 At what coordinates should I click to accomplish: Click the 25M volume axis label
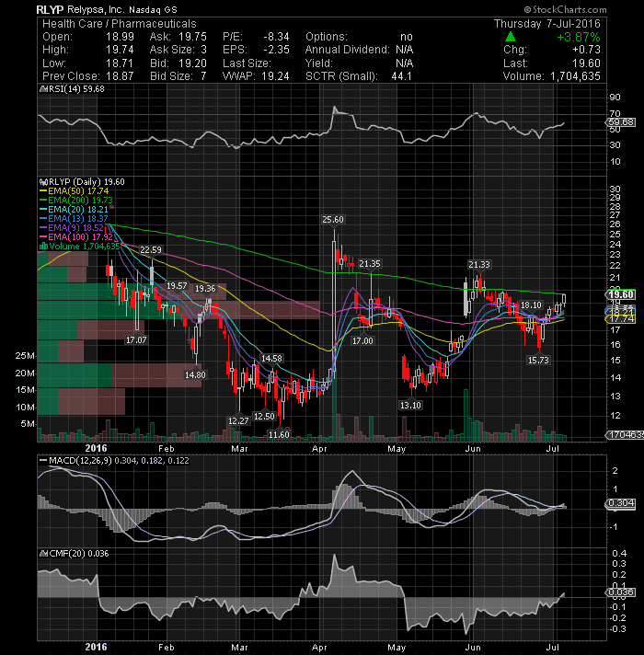[25, 356]
